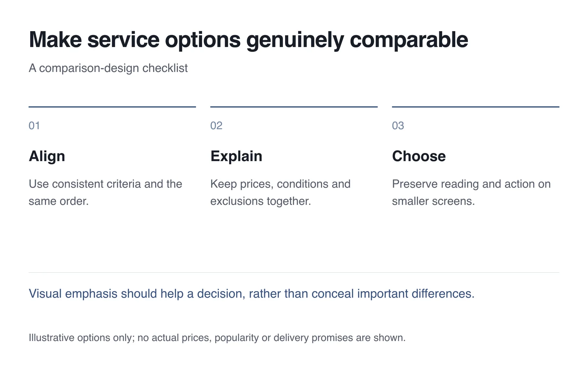Image resolution: width=588 pixels, height=368 pixels.
Task: Click the text 'Use consistent criteria'
Action: [x=85, y=184]
